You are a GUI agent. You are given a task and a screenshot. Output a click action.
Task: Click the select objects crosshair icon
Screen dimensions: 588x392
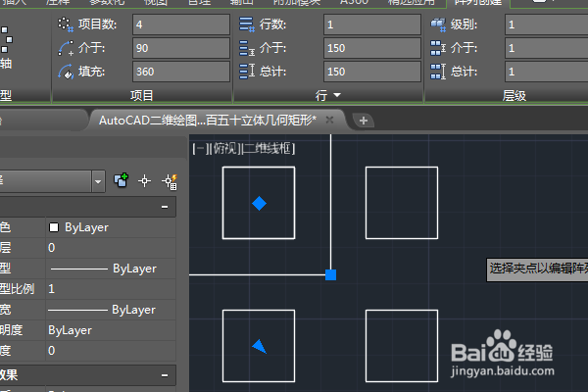(144, 181)
